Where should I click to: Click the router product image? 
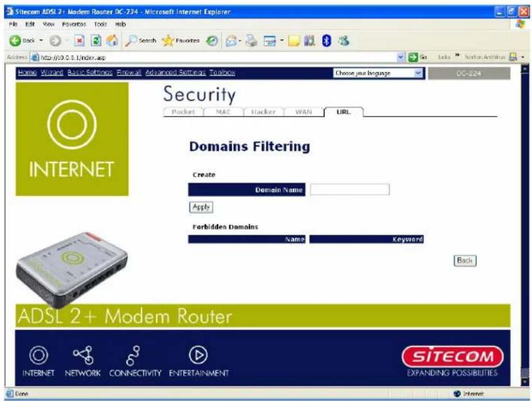[x=72, y=270]
